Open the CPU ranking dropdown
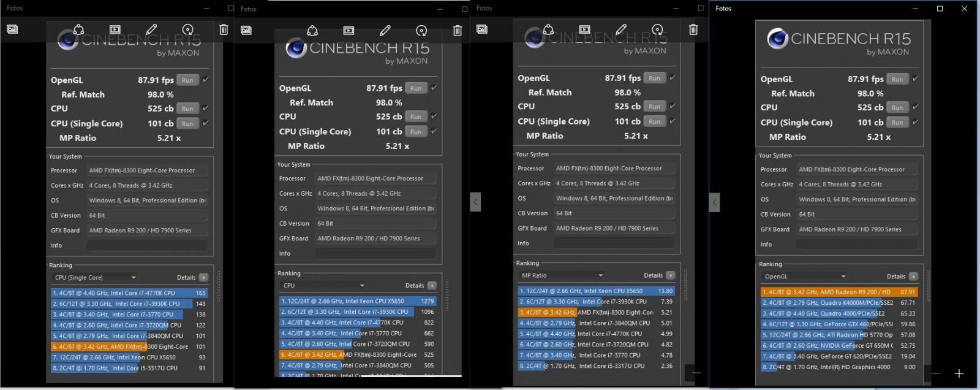Image resolution: width=980 pixels, height=390 pixels. pyautogui.click(x=323, y=285)
